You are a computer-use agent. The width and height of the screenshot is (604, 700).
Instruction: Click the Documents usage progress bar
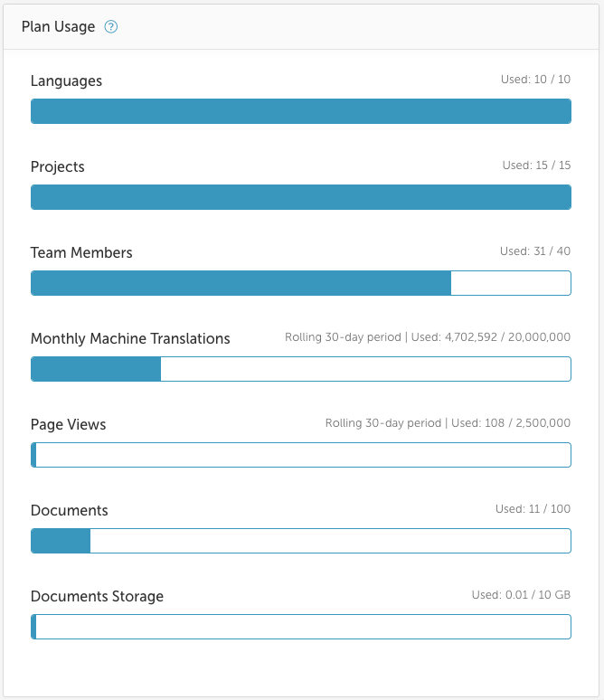301,541
